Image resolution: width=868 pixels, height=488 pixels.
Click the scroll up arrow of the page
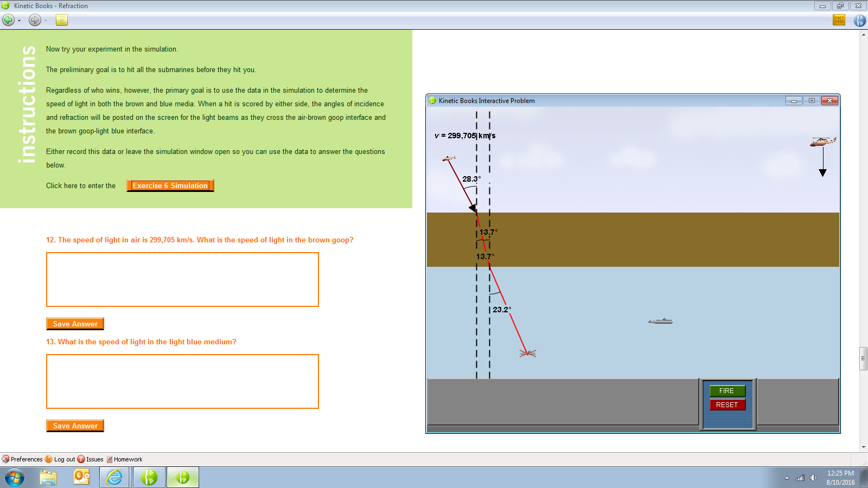coord(864,35)
